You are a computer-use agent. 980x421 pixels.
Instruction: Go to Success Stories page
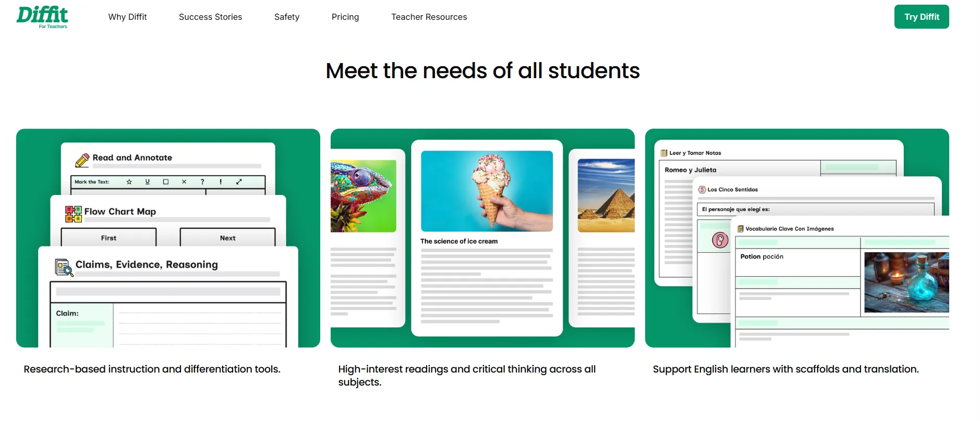[210, 17]
